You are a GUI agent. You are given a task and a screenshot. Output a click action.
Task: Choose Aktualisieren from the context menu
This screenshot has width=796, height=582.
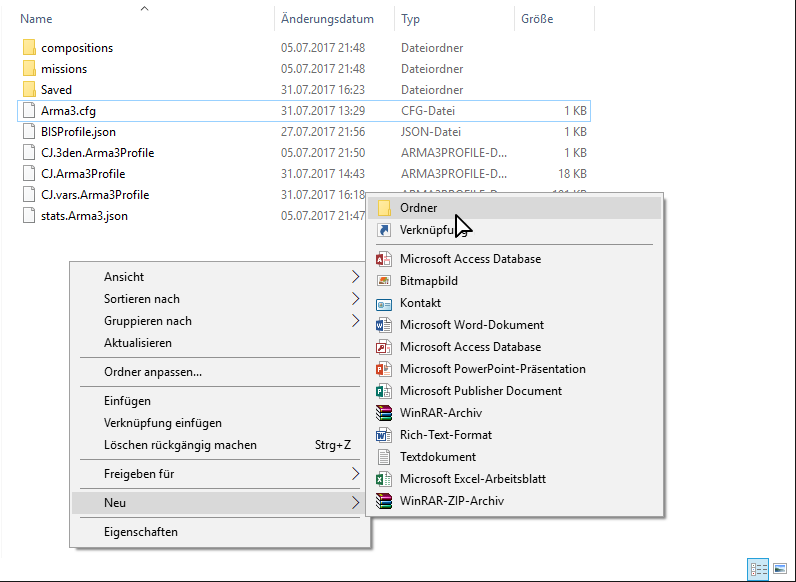point(138,343)
